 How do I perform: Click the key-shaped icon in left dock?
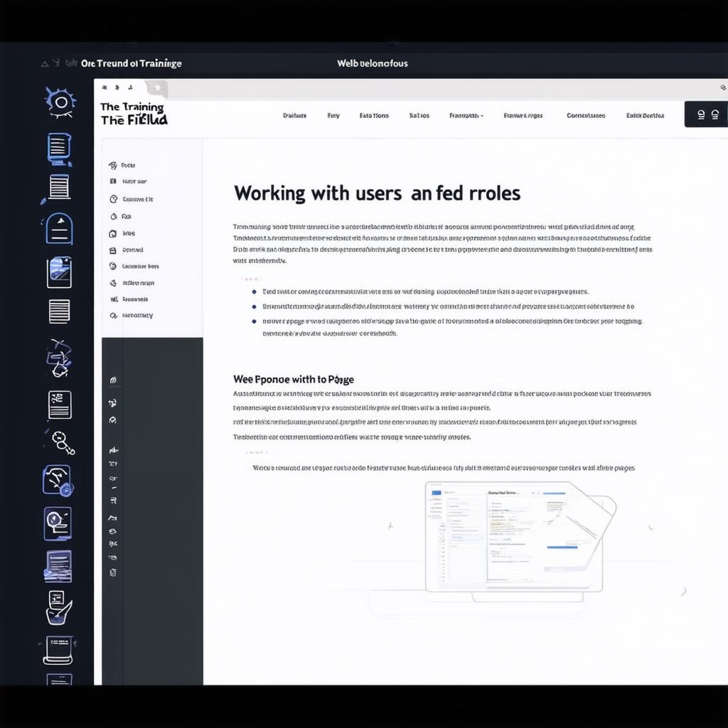pyautogui.click(x=61, y=443)
